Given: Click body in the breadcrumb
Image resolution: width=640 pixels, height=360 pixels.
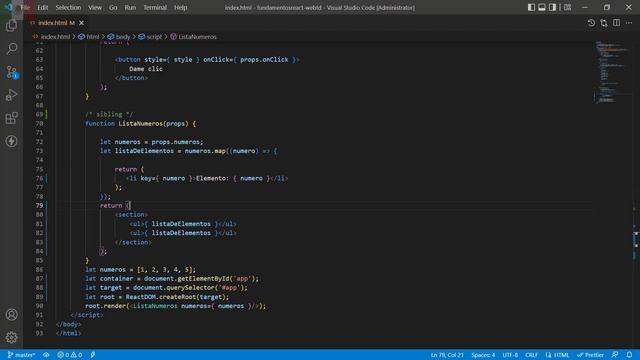Looking at the screenshot, I should 122,37.
